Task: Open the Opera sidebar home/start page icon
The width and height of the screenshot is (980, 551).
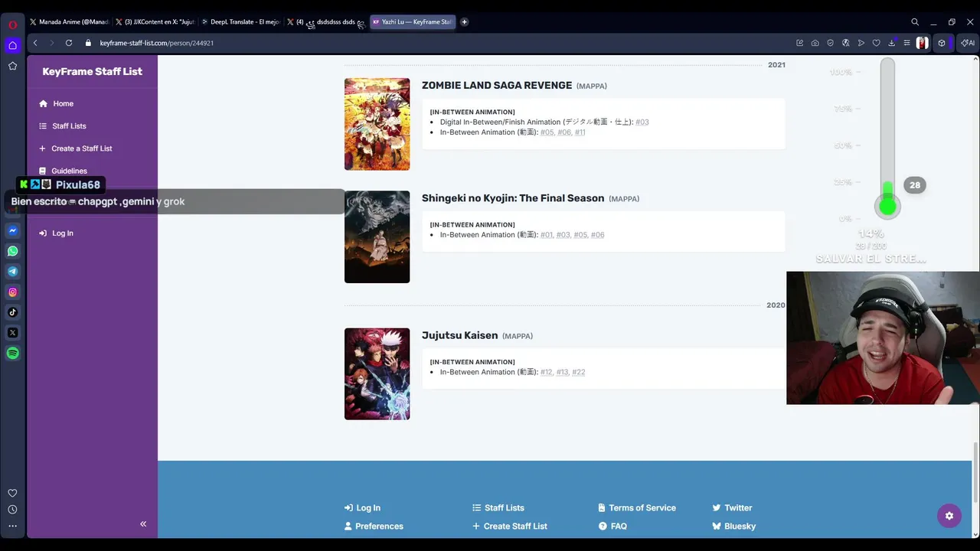Action: pyautogui.click(x=12, y=45)
